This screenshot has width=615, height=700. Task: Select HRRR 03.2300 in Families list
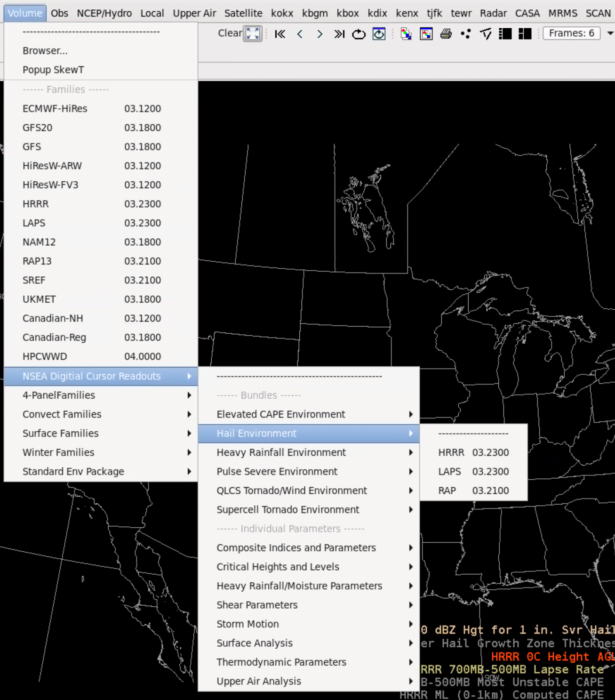tap(101, 204)
